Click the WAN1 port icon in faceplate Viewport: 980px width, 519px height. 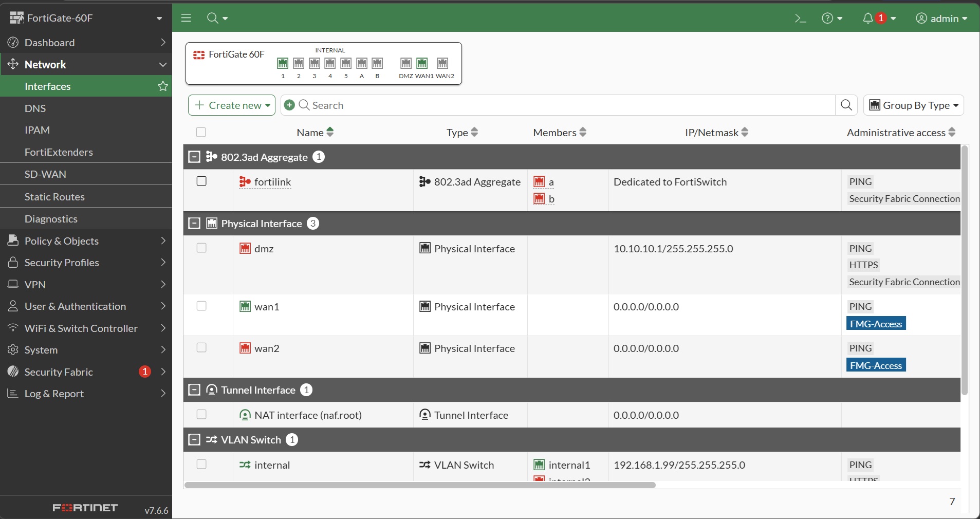point(422,63)
